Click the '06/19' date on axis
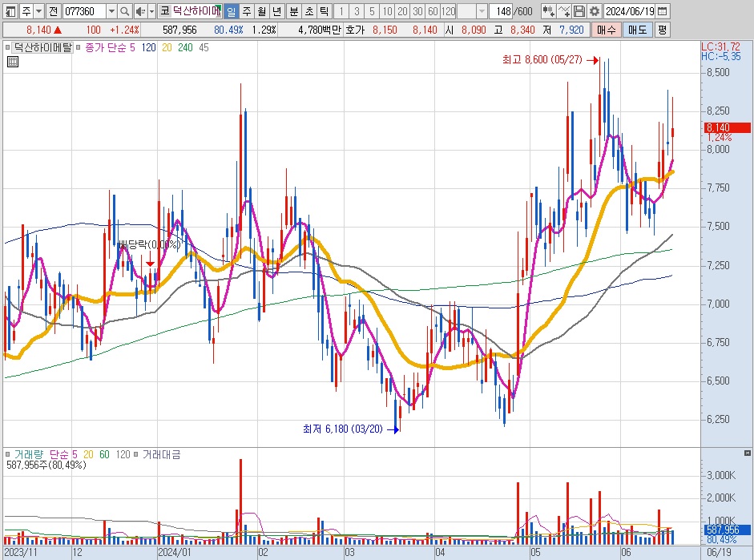The image size is (754, 560). [719, 552]
